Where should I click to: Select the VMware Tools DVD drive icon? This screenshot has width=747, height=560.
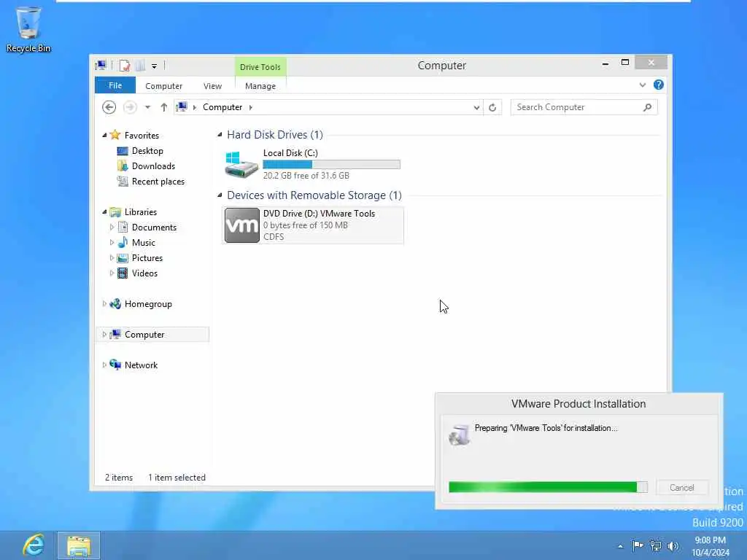point(242,225)
